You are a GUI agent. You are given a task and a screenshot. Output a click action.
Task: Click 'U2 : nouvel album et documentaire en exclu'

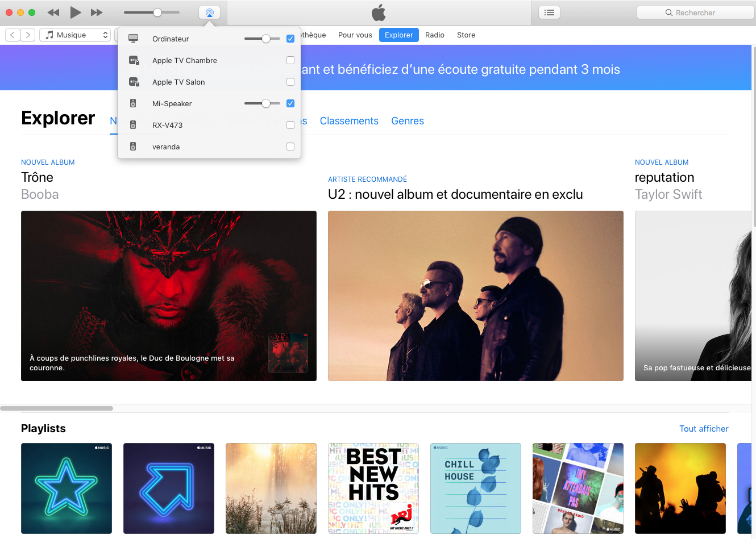[x=455, y=194]
